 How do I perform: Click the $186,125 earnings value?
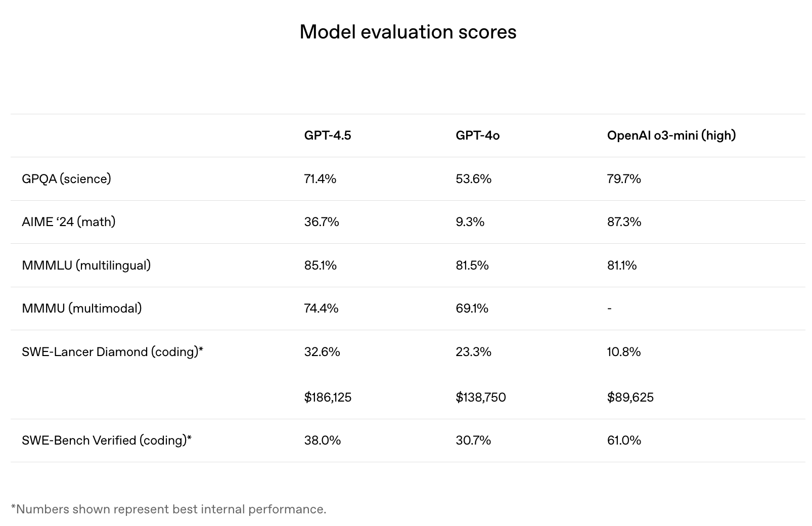point(328,398)
